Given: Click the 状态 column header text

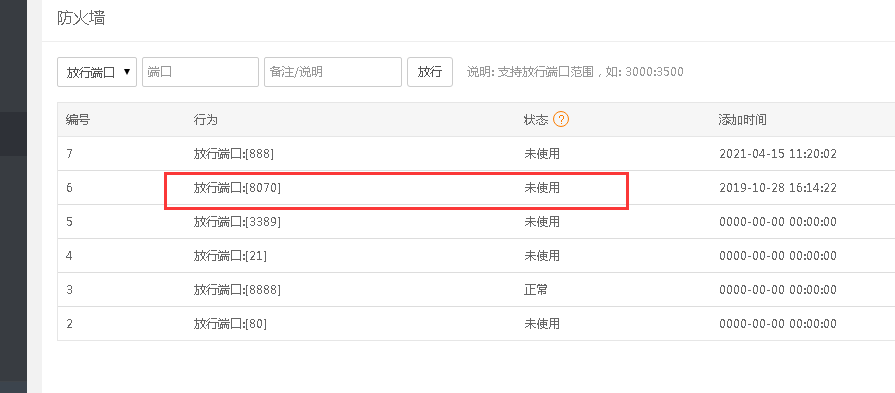Looking at the screenshot, I should coord(536,120).
